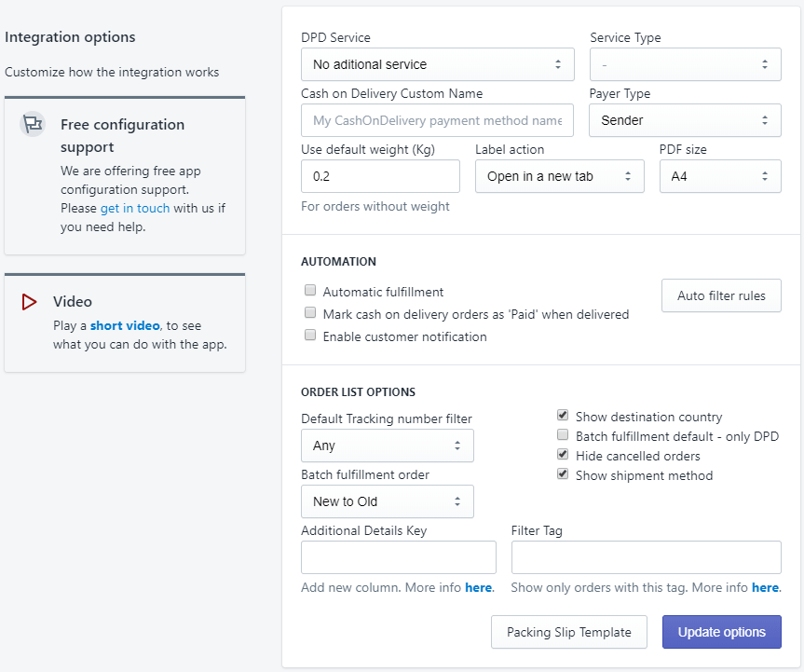Click the Packing Slip Template button
The width and height of the screenshot is (804, 672).
point(568,632)
